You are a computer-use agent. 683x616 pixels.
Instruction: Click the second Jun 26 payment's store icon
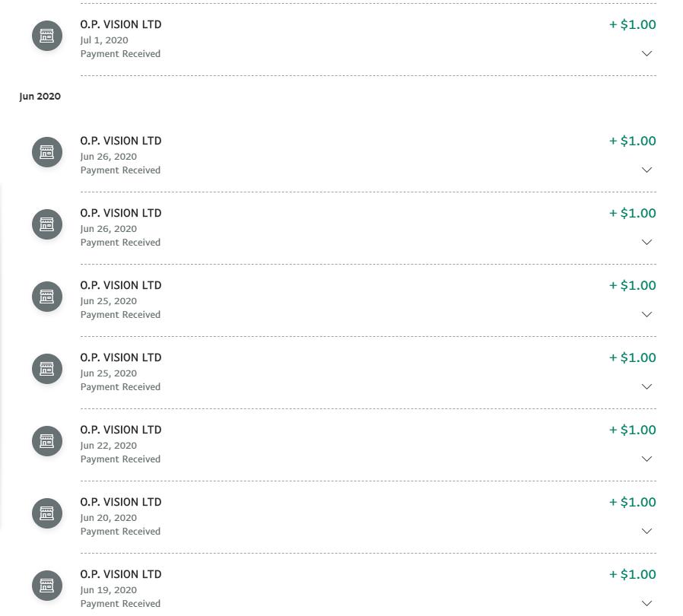click(47, 224)
